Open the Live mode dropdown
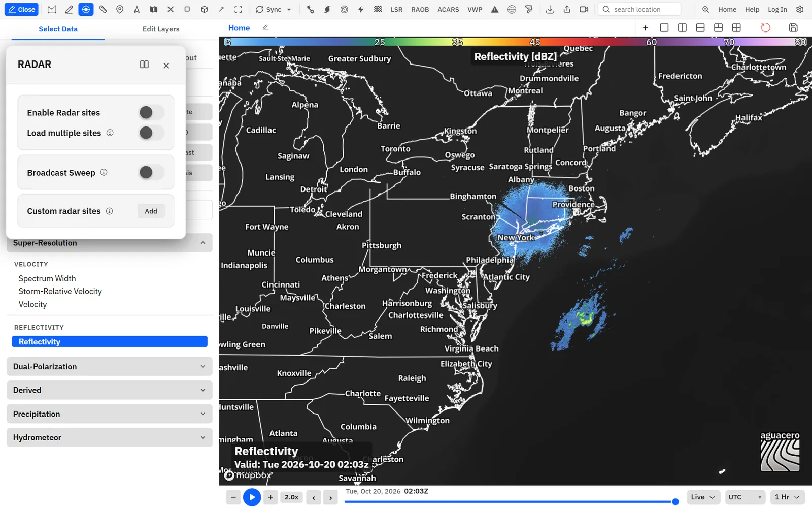 (703, 497)
